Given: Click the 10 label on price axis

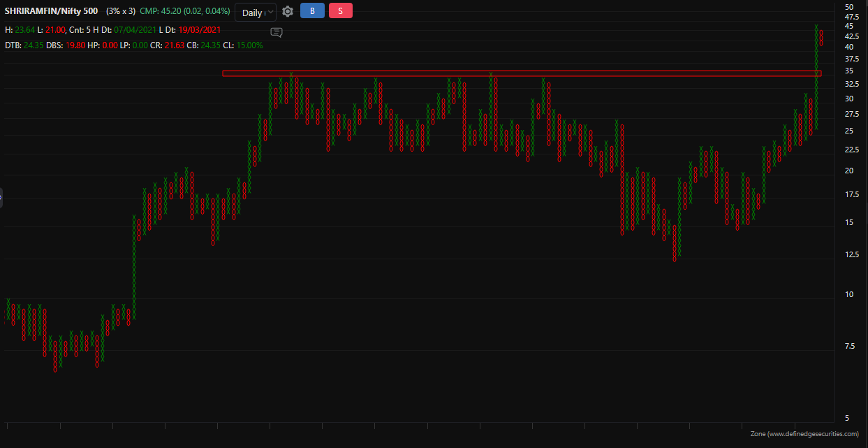Looking at the screenshot, I should pos(848,294).
